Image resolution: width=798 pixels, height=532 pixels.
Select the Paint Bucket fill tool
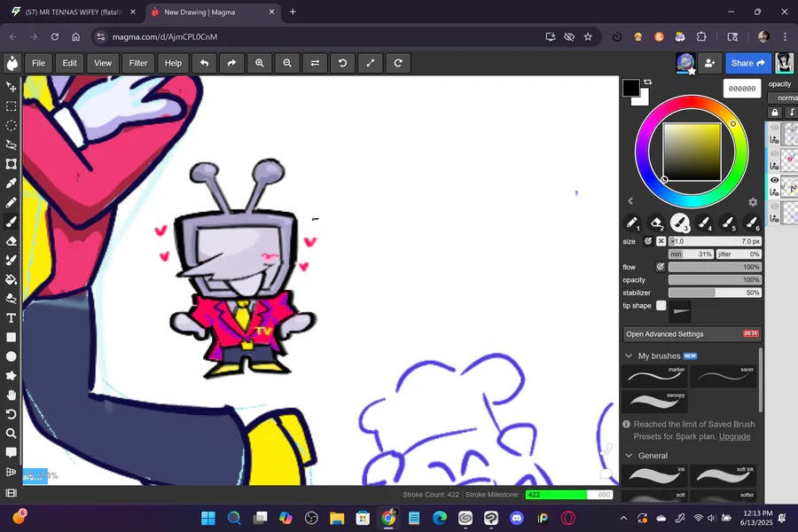12,279
